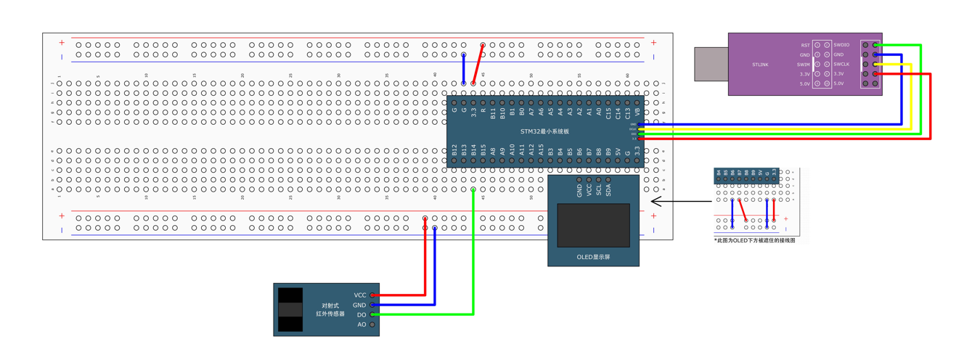The height and width of the screenshot is (344, 980).
Task: Click the 此图为OLED下方被遮住的接线图 caption
Action: tap(755, 240)
